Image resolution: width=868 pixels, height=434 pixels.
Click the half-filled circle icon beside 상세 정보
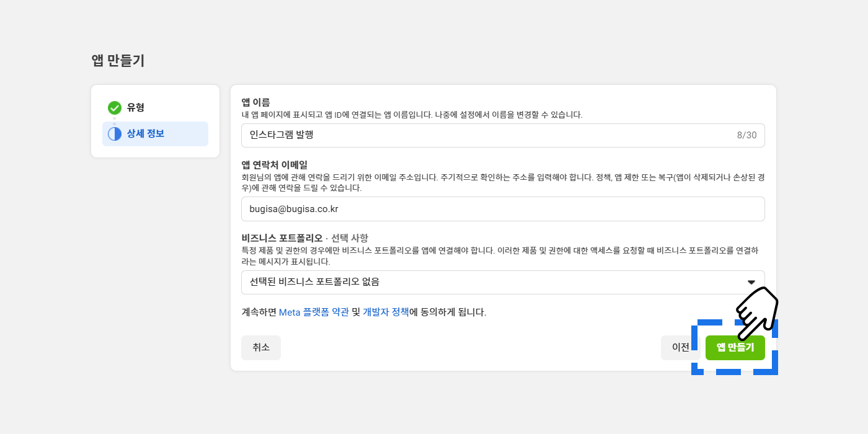click(x=115, y=134)
